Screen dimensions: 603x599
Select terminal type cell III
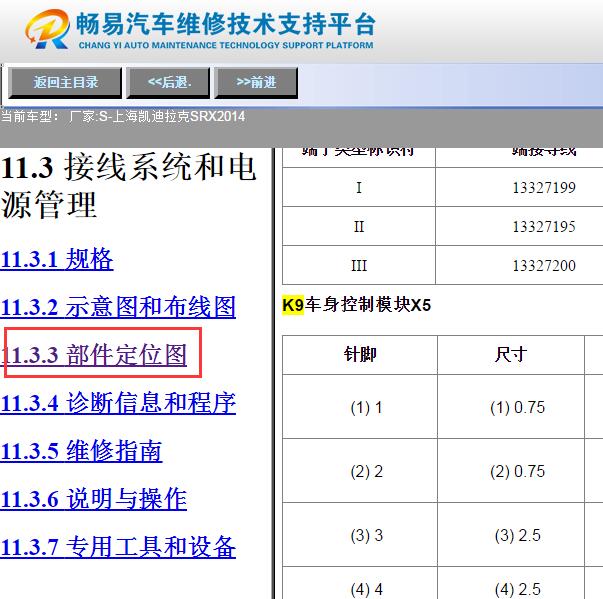[x=359, y=265]
